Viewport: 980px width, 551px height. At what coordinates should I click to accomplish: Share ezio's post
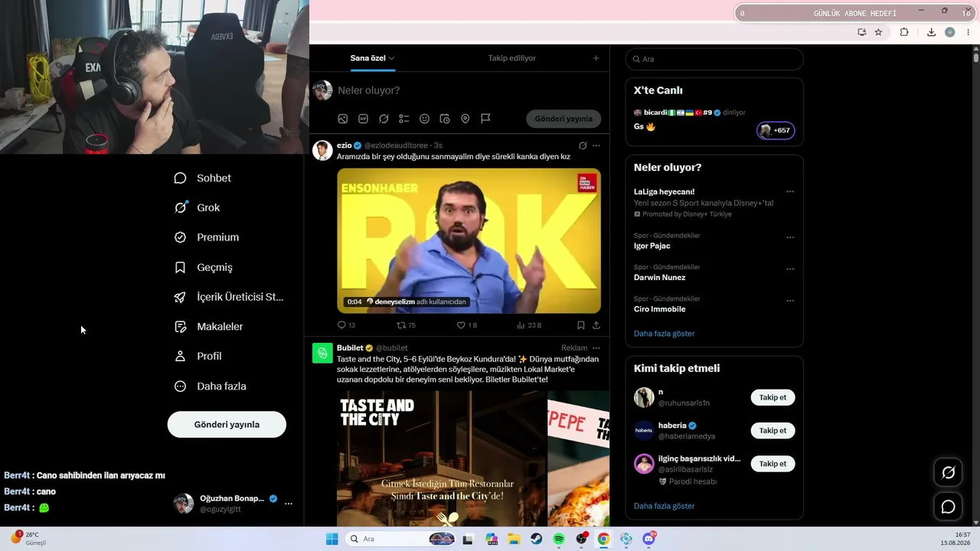(x=596, y=325)
